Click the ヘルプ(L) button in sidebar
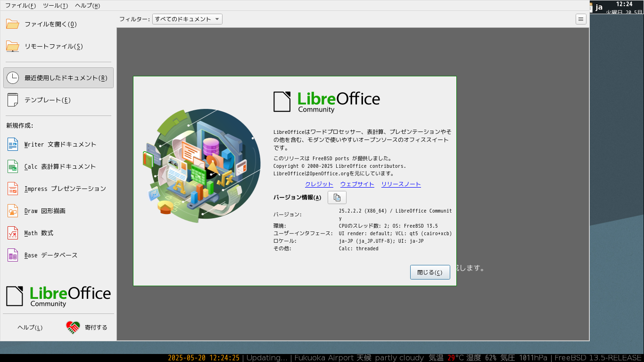Viewport: 644px width, 362px height. pos(30,327)
